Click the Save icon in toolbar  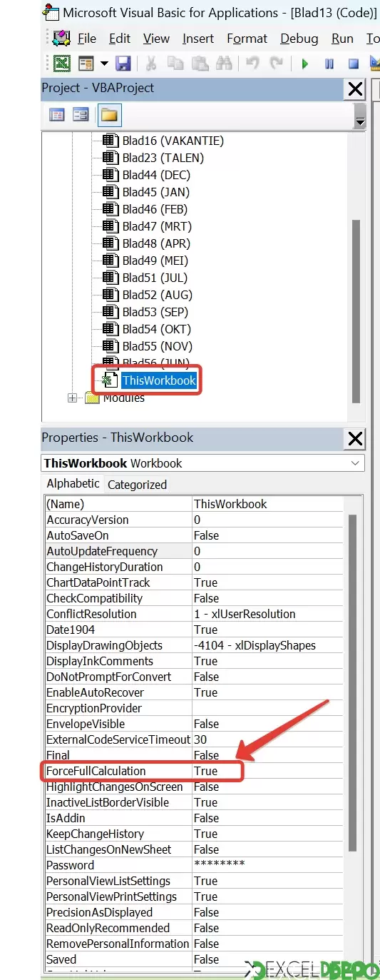[123, 64]
